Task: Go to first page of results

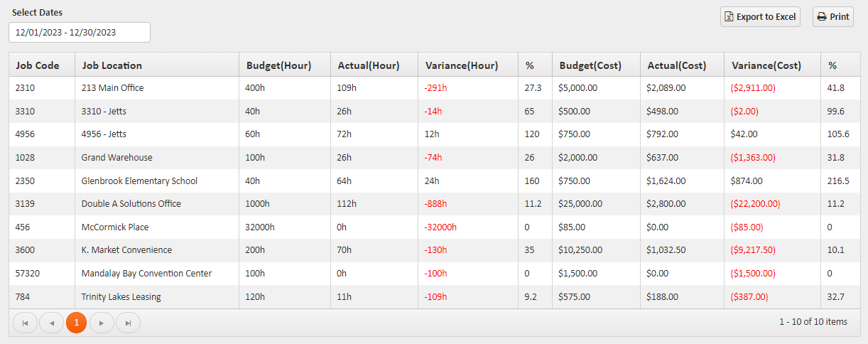Action: tap(25, 323)
